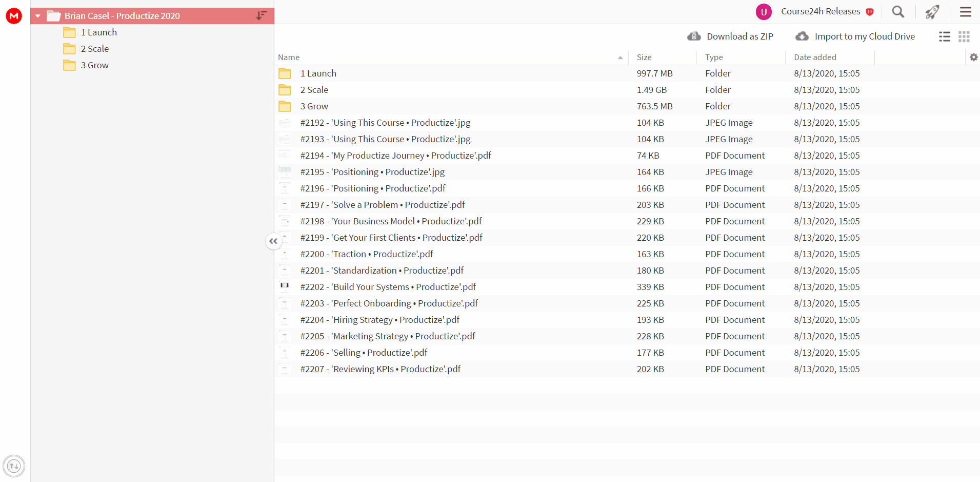This screenshot has width=980, height=482.
Task: Click the user avatar U icon
Action: pyautogui.click(x=764, y=12)
